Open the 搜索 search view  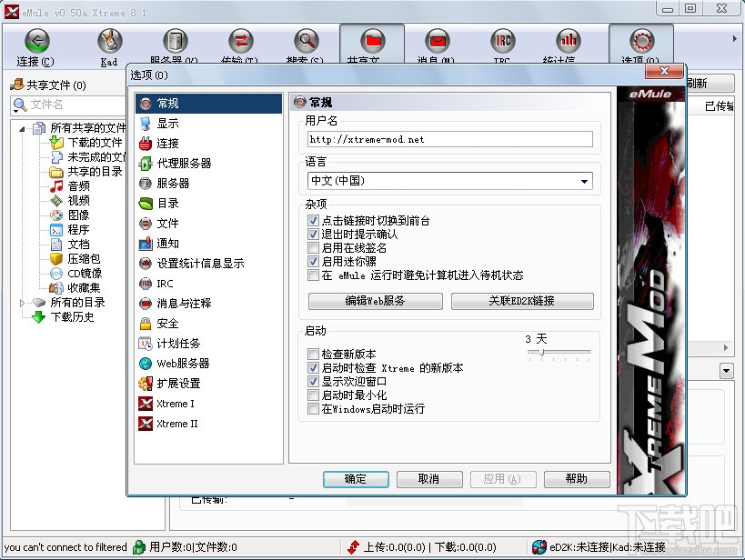point(306,41)
